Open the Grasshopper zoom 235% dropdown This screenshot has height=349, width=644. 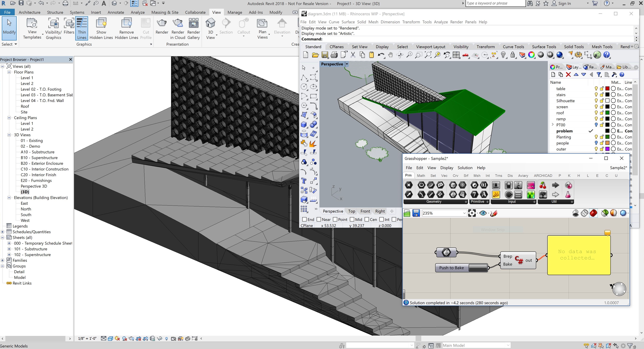[464, 213]
